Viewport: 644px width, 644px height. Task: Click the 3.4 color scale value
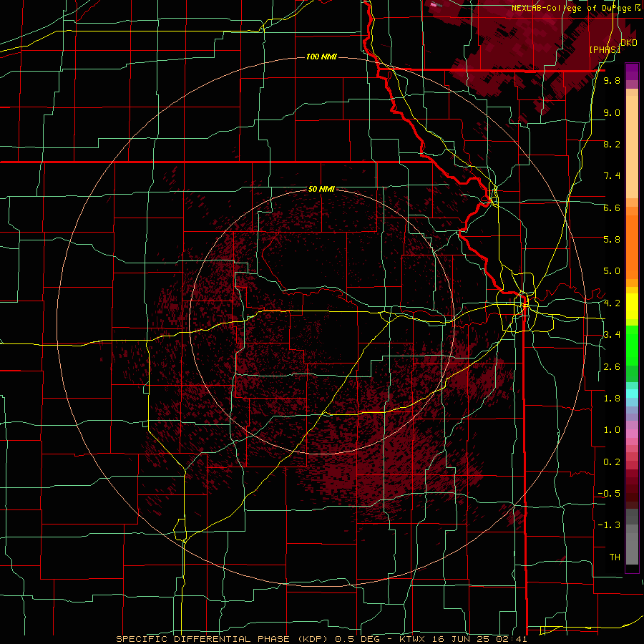612,335
